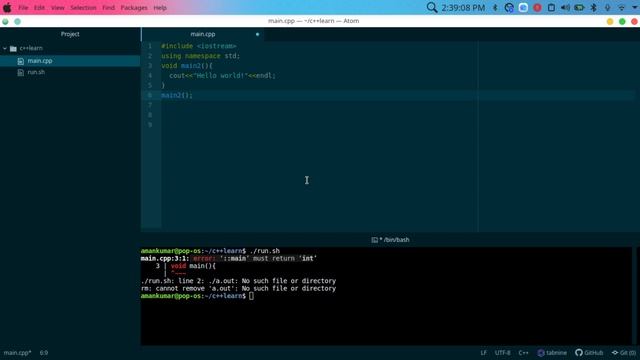This screenshot has height=360, width=640.
Task: Click 'main.cpp*' file name in status bar
Action: (18, 353)
